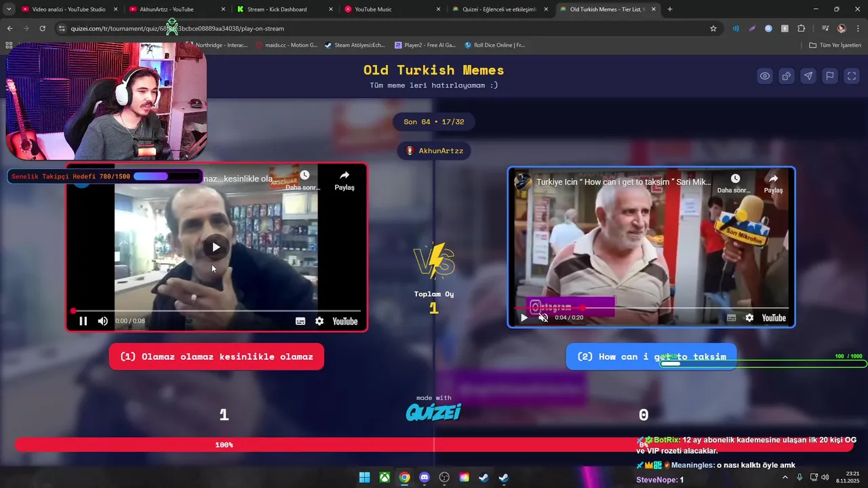Image resolution: width=868 pixels, height=488 pixels.
Task: Toggle subtitles on the left video
Action: click(300, 321)
